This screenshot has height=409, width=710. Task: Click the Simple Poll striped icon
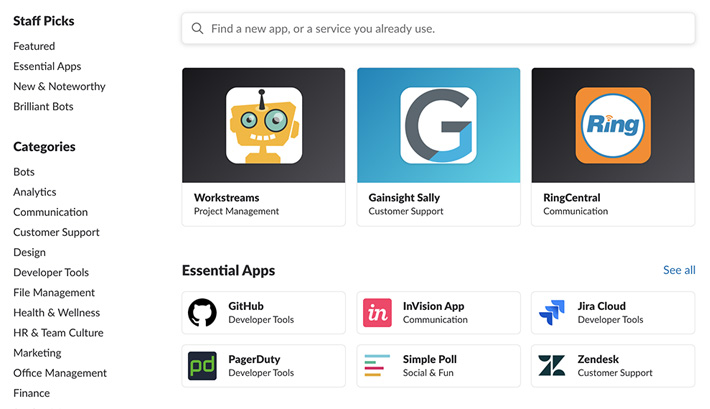(x=377, y=365)
